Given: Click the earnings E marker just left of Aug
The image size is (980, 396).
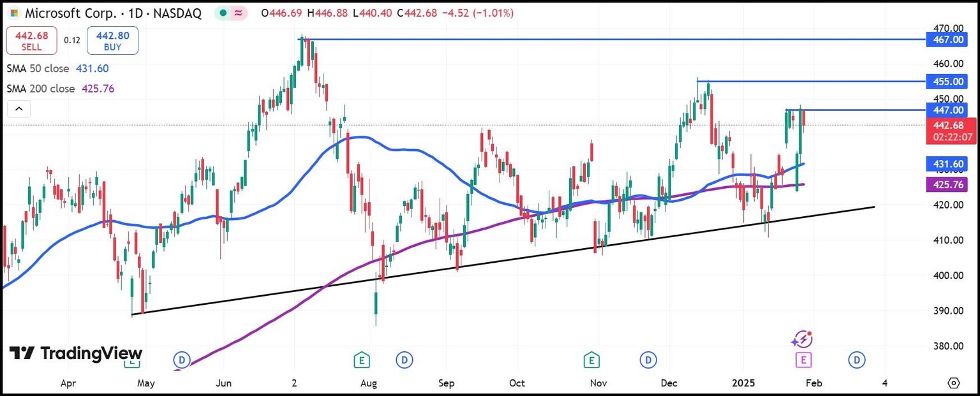Looking at the screenshot, I should click(x=362, y=360).
